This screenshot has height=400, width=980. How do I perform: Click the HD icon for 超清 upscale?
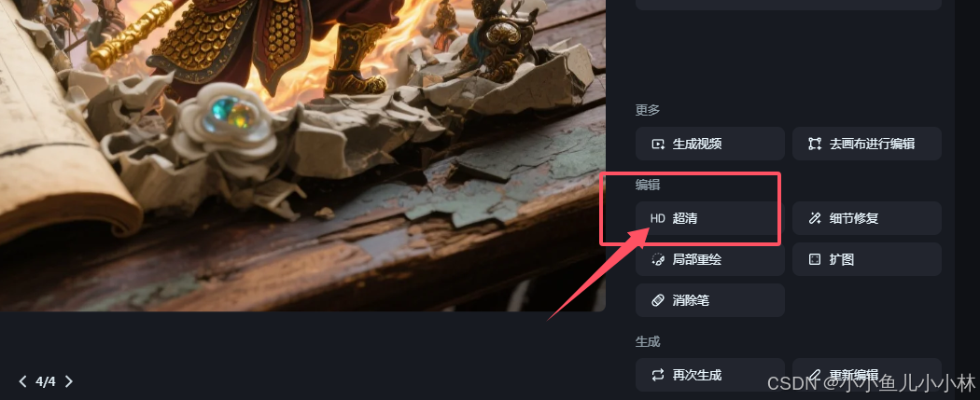(657, 218)
